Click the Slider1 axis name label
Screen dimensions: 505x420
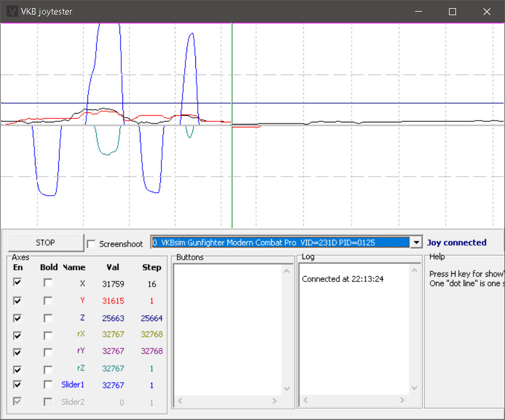pyautogui.click(x=73, y=384)
